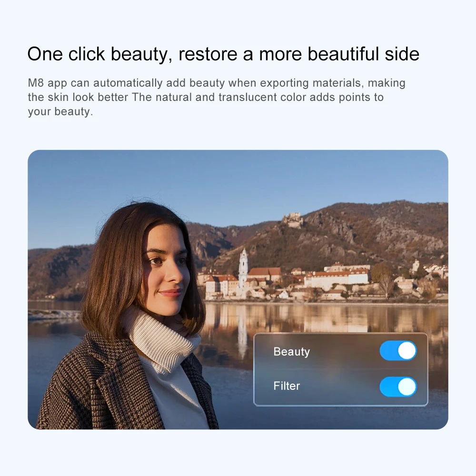Image resolution: width=476 pixels, height=476 pixels.
Task: Disable the Filter toggle switch
Action: pos(398,387)
